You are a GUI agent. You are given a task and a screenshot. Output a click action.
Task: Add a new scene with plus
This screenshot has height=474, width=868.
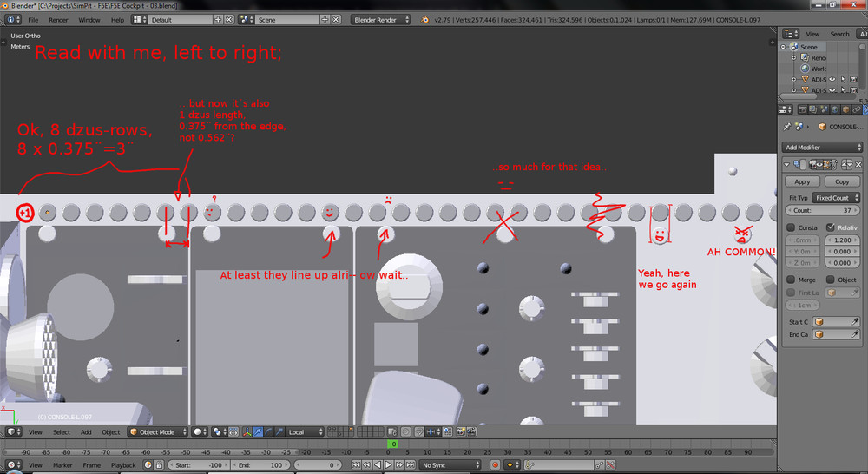(x=325, y=19)
